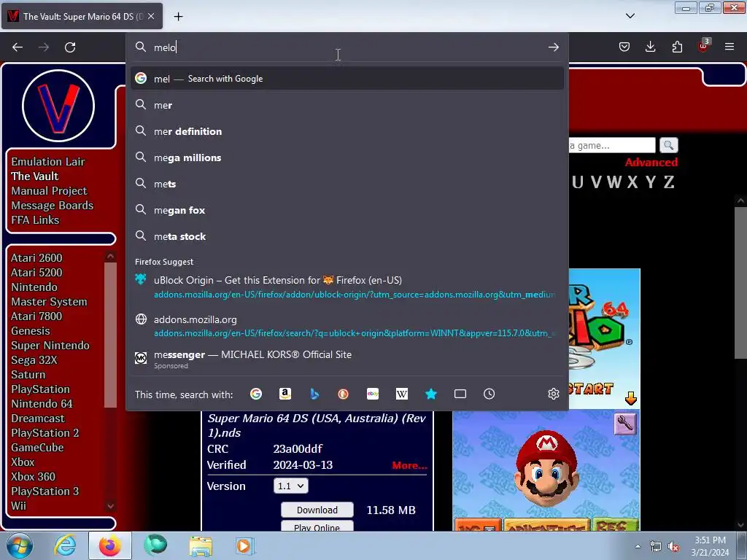The image size is (747, 560).
Task: Select 'mel — Search with Google' suggestion
Action: (347, 79)
